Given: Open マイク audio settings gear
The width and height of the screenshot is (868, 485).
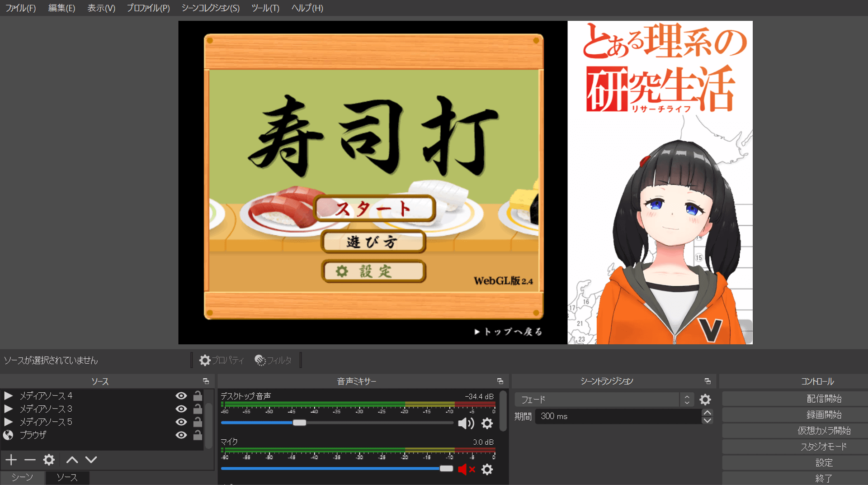Looking at the screenshot, I should [487, 470].
